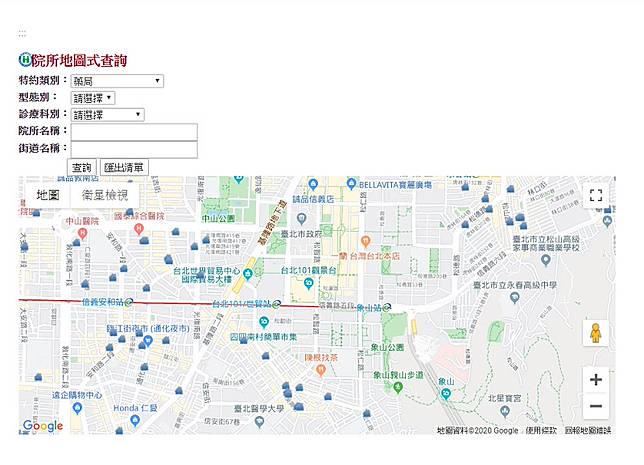Click the 匯出清單 export button
Viewport: 644px width, 465px height.
[124, 168]
